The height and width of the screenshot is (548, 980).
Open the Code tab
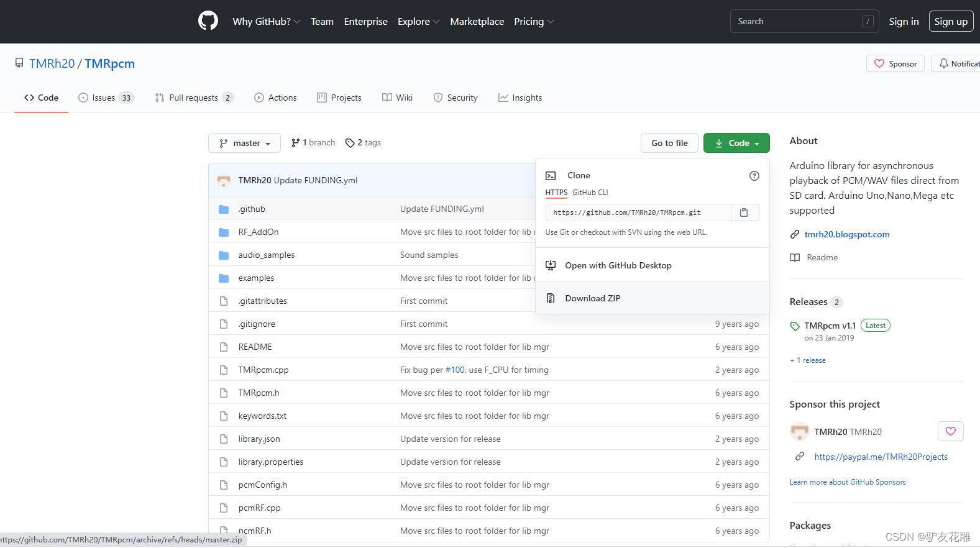point(41,98)
